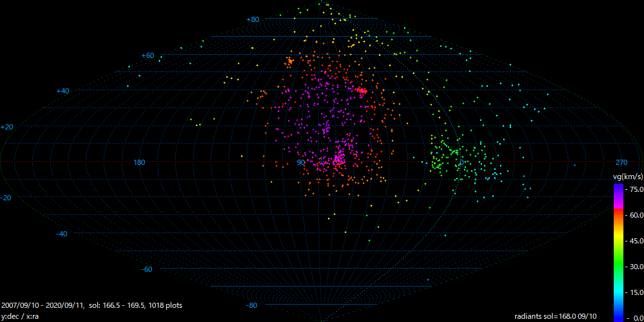644x322 pixels.
Task: Click the vg(km/s) color scale title
Action: (x=626, y=176)
